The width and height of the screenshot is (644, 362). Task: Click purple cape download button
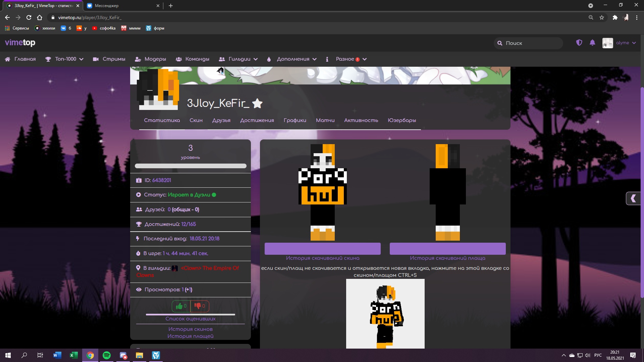click(x=448, y=249)
